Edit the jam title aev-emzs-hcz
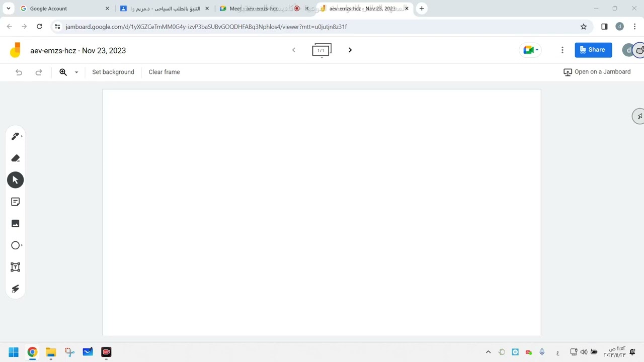The height and width of the screenshot is (362, 644). 78,50
